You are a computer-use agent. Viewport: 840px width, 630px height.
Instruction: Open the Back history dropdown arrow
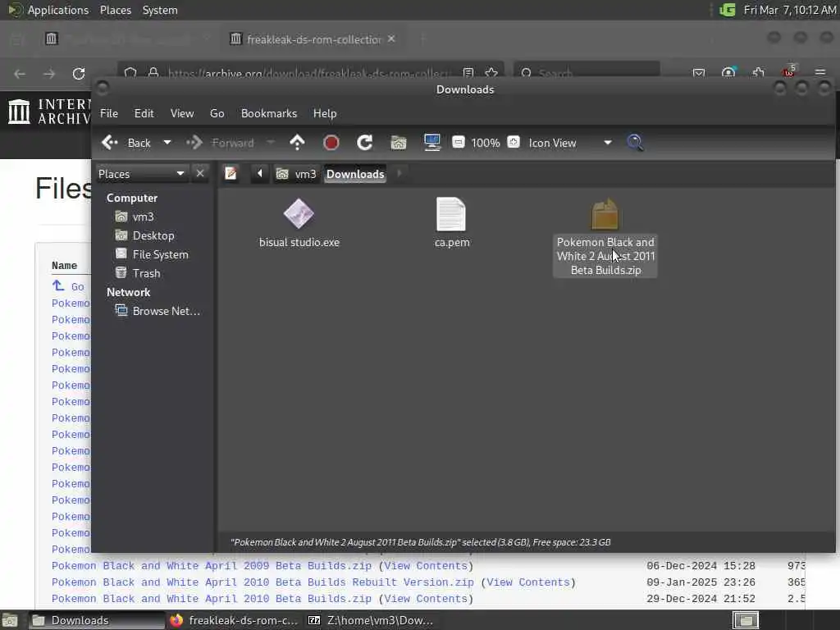(x=167, y=143)
